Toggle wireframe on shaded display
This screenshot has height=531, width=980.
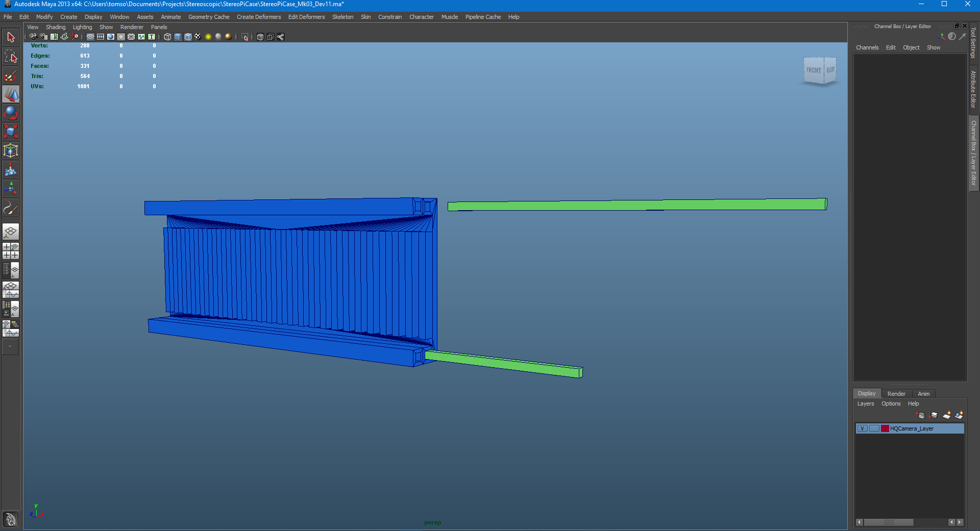click(x=188, y=37)
